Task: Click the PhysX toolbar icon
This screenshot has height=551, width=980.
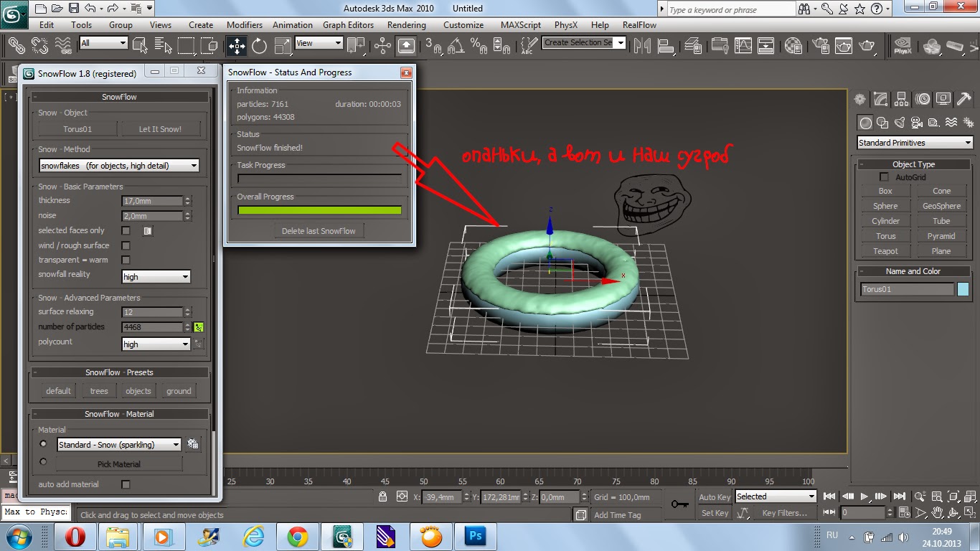Action: click(903, 46)
